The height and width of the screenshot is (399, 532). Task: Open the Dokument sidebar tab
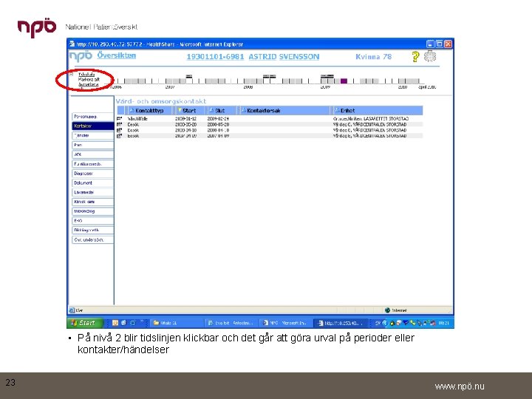click(92, 183)
